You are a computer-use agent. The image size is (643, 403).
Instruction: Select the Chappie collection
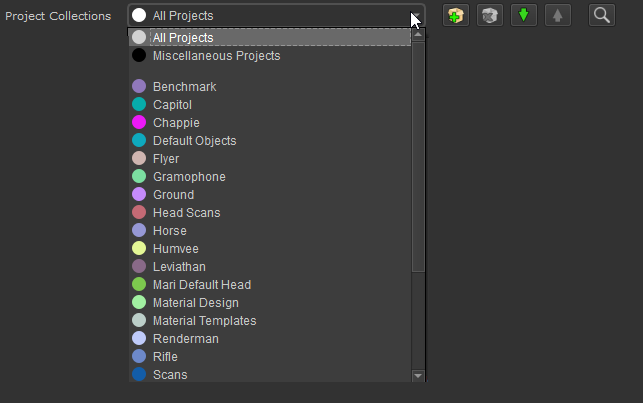click(176, 123)
